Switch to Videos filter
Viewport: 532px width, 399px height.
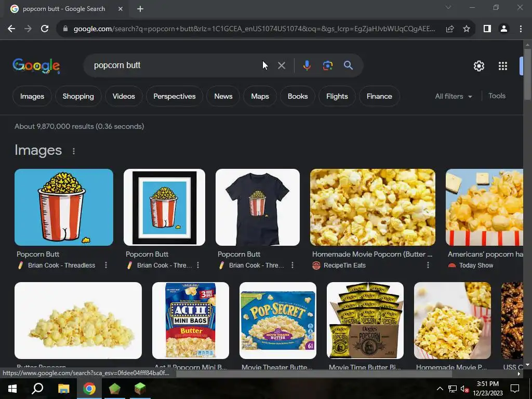(124, 96)
